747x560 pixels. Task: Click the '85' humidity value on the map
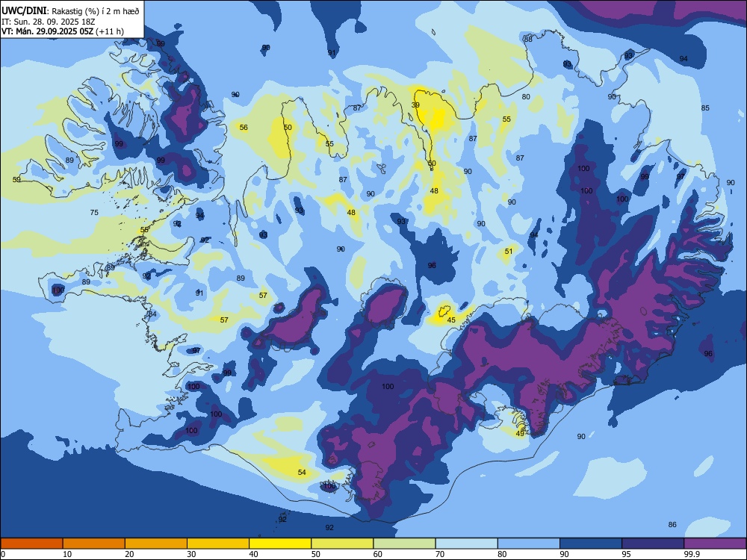point(705,108)
